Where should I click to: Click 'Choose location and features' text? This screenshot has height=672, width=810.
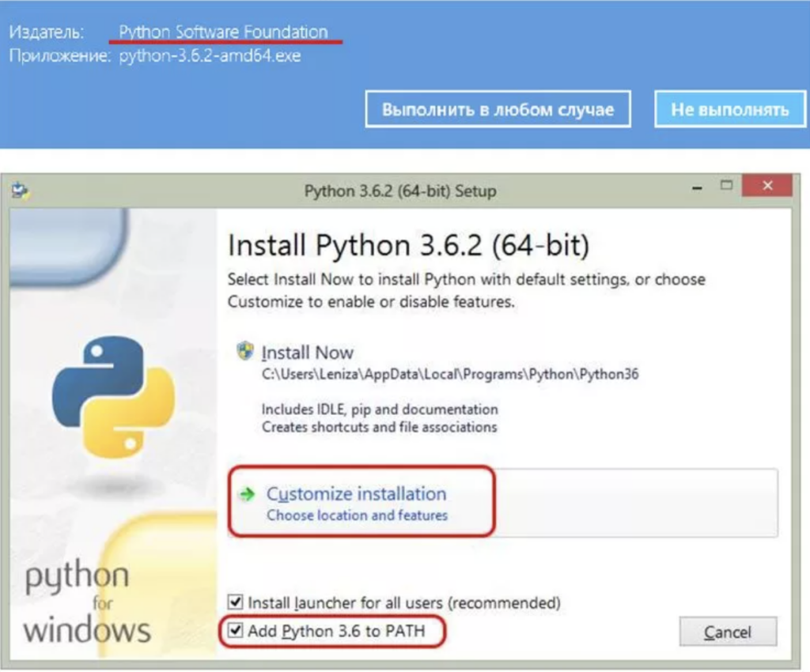[x=357, y=515]
